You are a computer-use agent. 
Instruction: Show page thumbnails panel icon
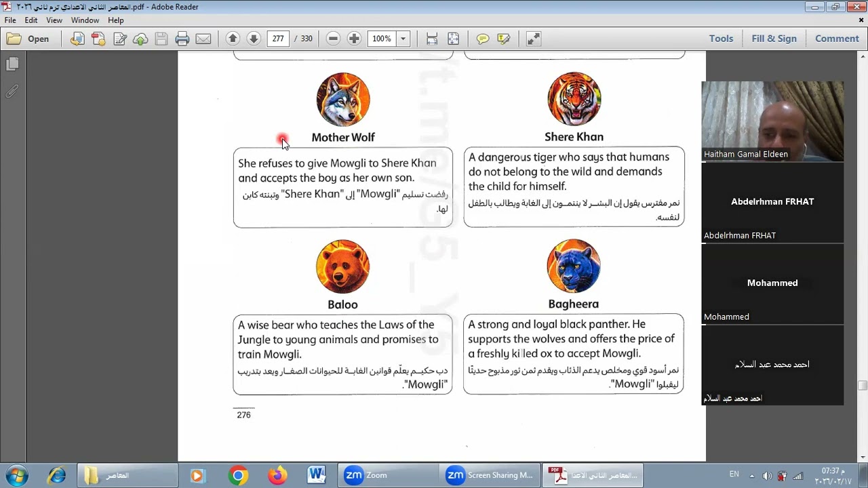(x=12, y=64)
